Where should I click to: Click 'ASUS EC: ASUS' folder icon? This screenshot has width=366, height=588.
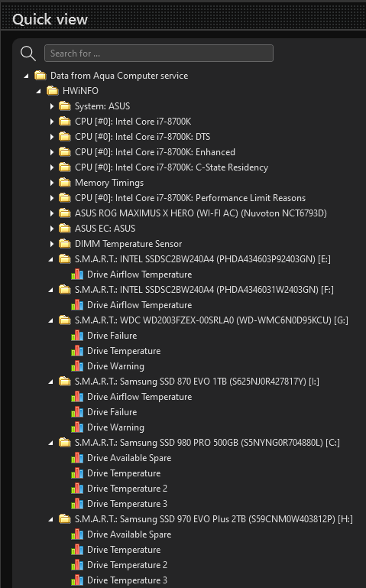point(65,229)
